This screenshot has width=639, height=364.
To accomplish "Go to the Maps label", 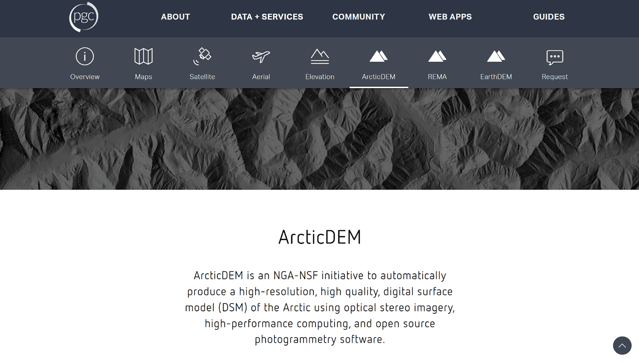I will [x=143, y=77].
